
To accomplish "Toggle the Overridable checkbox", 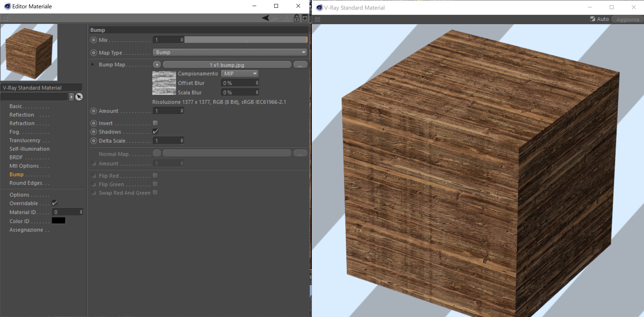I will tap(55, 203).
